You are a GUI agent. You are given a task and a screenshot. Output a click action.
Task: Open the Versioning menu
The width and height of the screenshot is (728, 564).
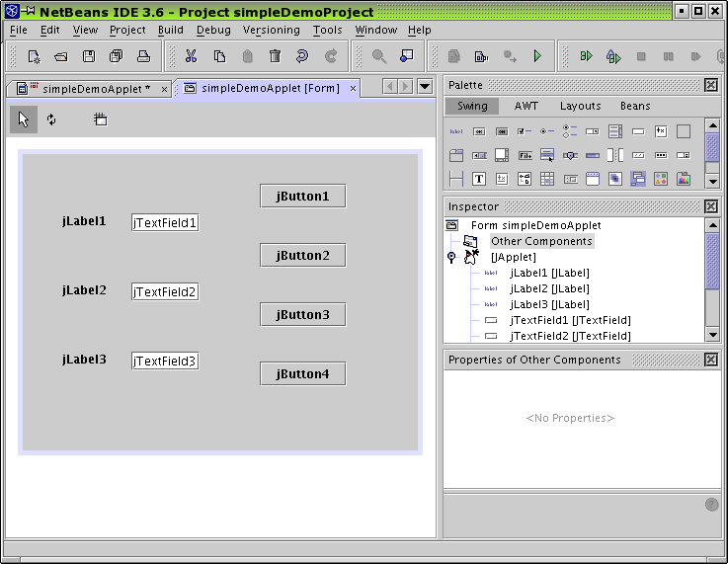(x=271, y=30)
